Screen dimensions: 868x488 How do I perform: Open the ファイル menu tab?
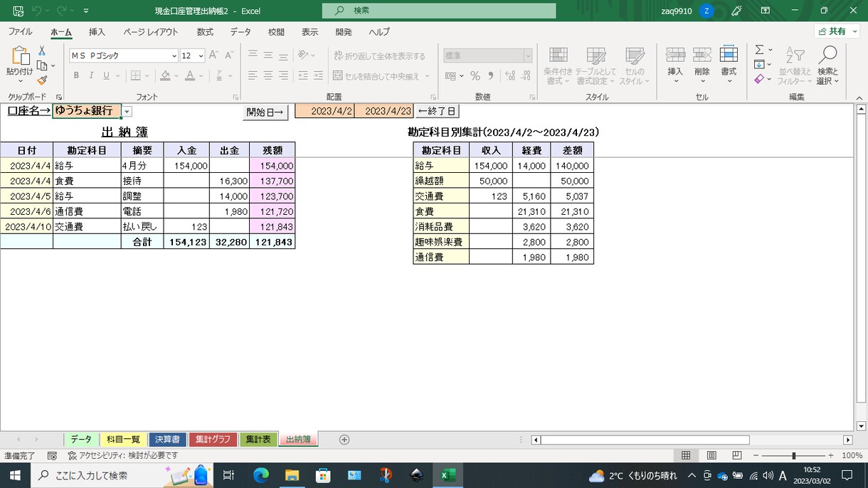click(x=20, y=32)
